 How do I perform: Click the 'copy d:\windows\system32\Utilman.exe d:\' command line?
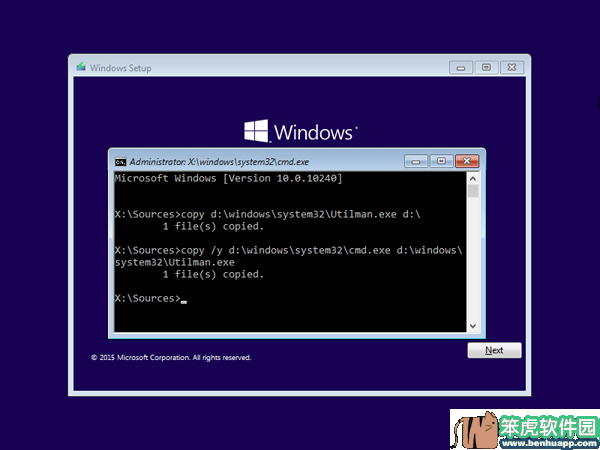[x=267, y=214]
